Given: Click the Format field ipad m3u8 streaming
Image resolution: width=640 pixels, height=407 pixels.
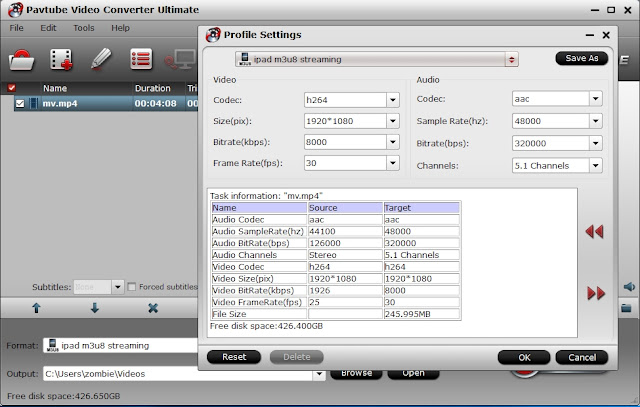Looking at the screenshot, I should [x=121, y=345].
